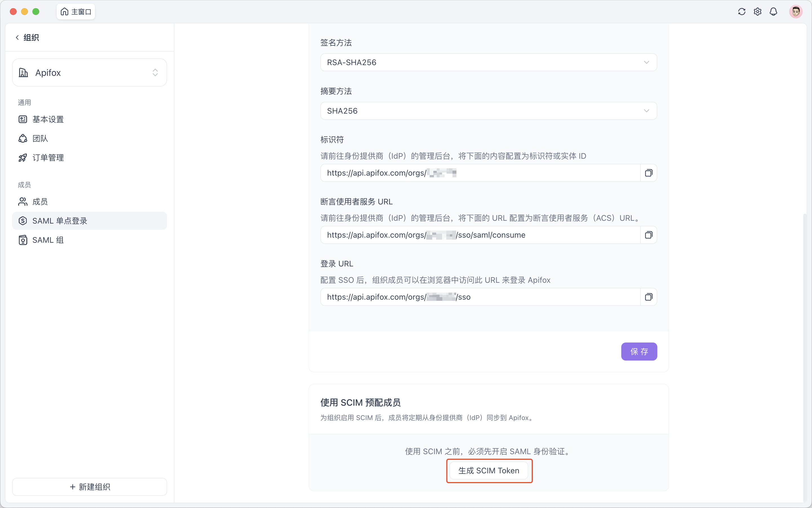
Task: Click the user avatar photo
Action: coord(796,12)
